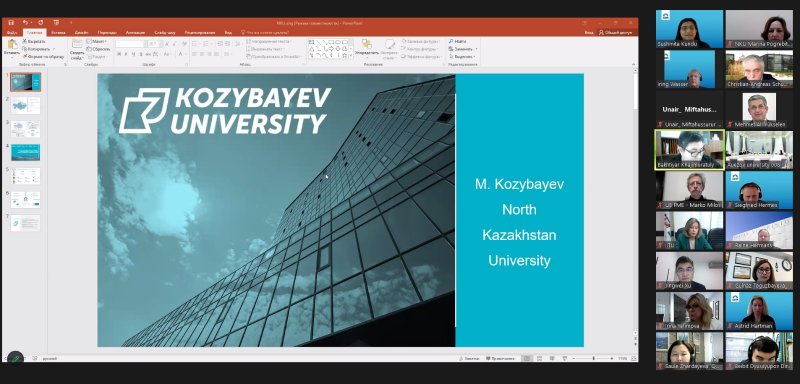800x384 pixels.
Task: Click the New Slide (Создать слайд) icon
Action: point(77,44)
